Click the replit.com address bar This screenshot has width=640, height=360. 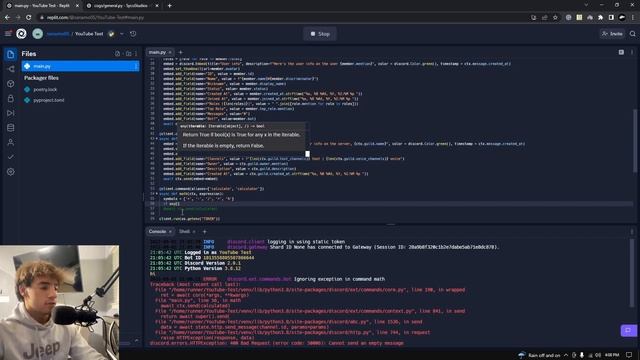click(x=282, y=18)
